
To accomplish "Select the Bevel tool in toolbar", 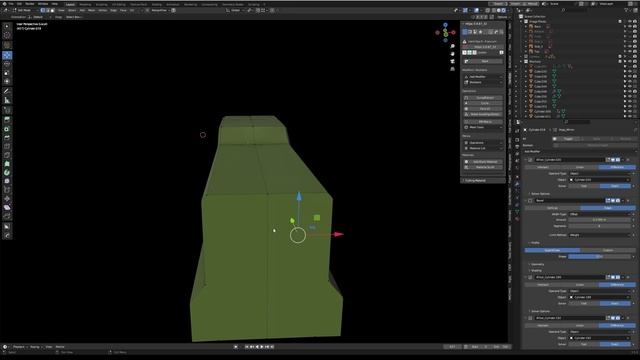I will tap(7, 138).
